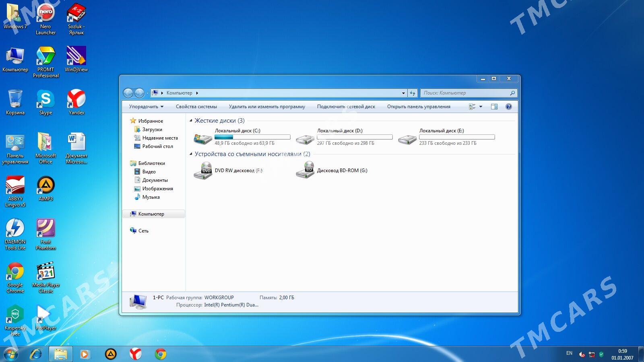Screen dimensions: 644x362
Task: Select the Kaspersky Free desktop icon
Action: (15, 320)
